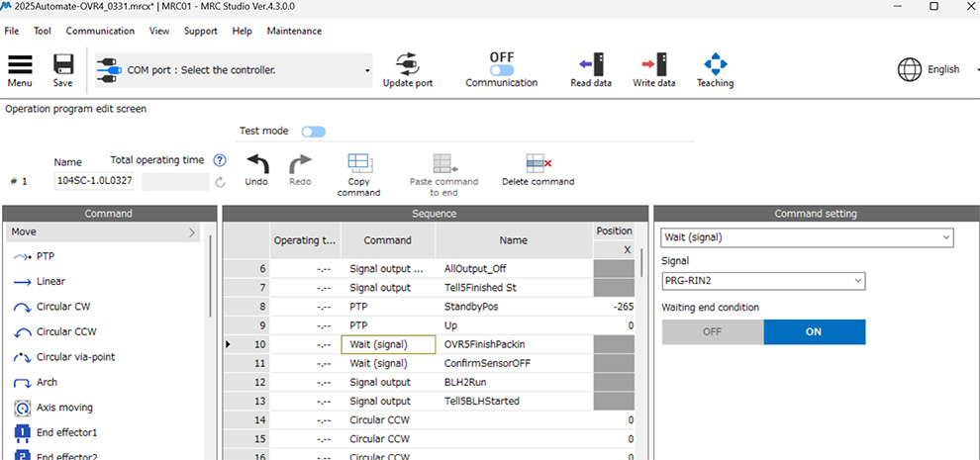Screen dimensions: 980x460
Task: Click Paste command to end icon
Action: (445, 164)
